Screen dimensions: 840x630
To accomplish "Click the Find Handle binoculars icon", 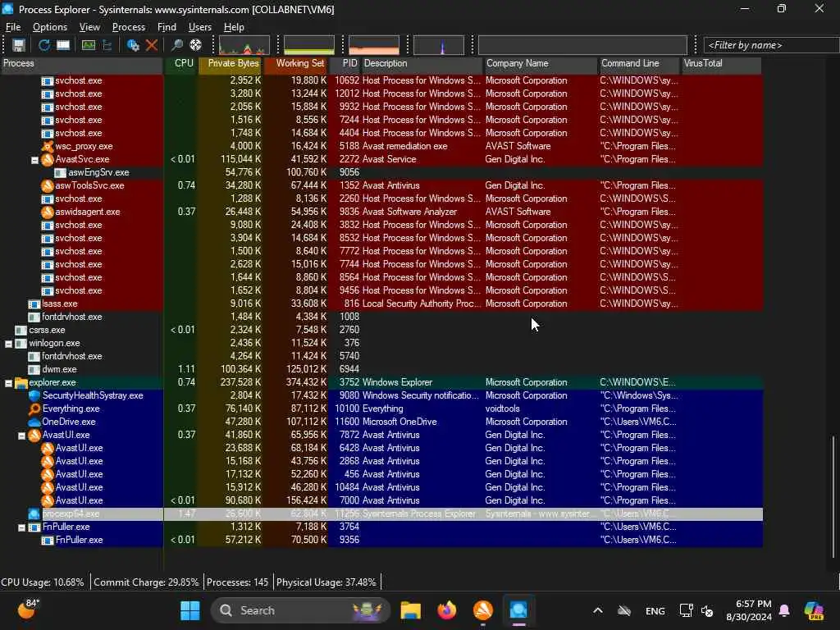I will 177,46.
